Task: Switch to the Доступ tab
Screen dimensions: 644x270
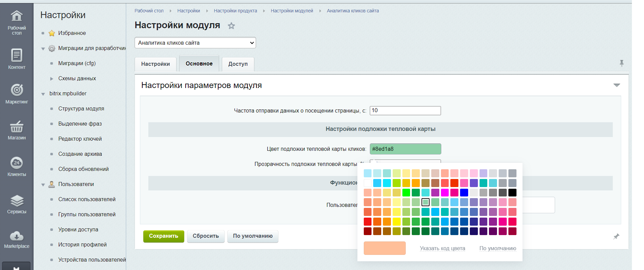Action: coord(238,64)
